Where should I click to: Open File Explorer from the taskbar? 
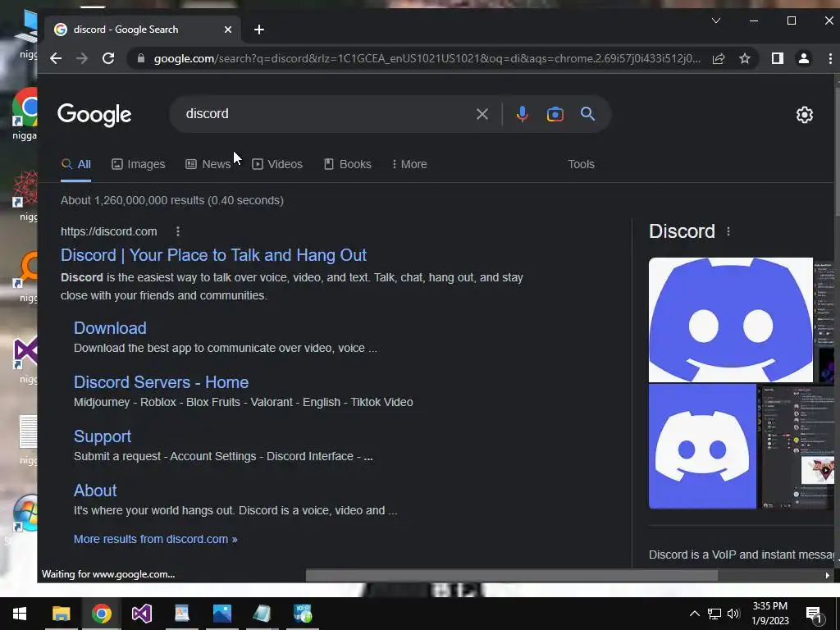coord(61,614)
